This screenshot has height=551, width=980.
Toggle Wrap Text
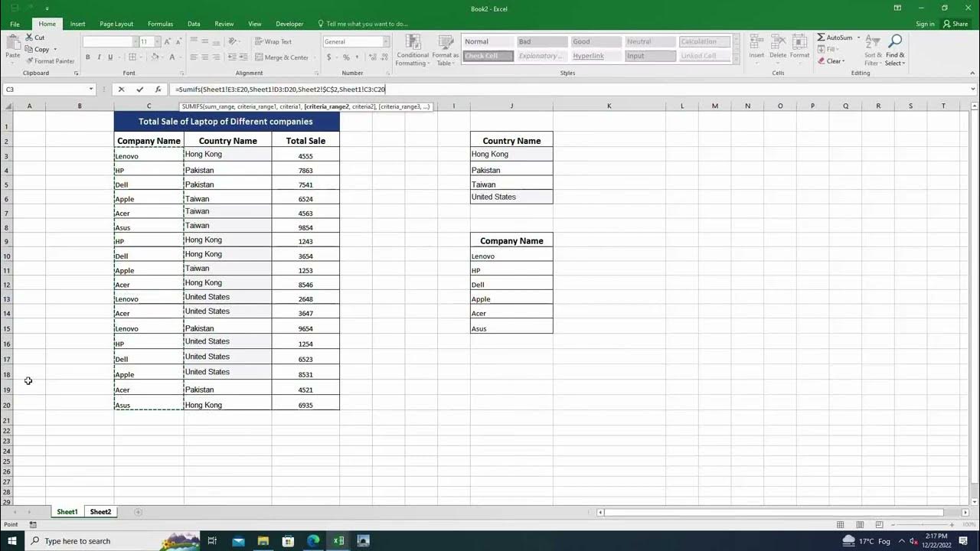(273, 42)
